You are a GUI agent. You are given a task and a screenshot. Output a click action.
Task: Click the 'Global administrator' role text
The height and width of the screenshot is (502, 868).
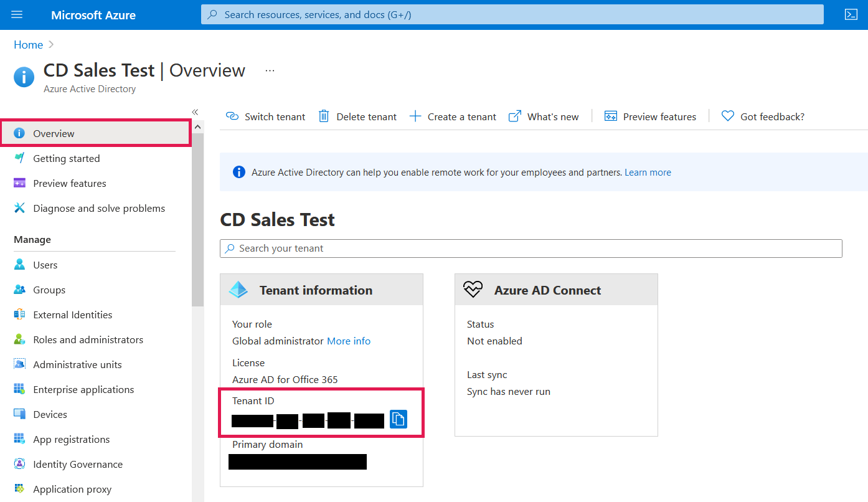point(278,341)
